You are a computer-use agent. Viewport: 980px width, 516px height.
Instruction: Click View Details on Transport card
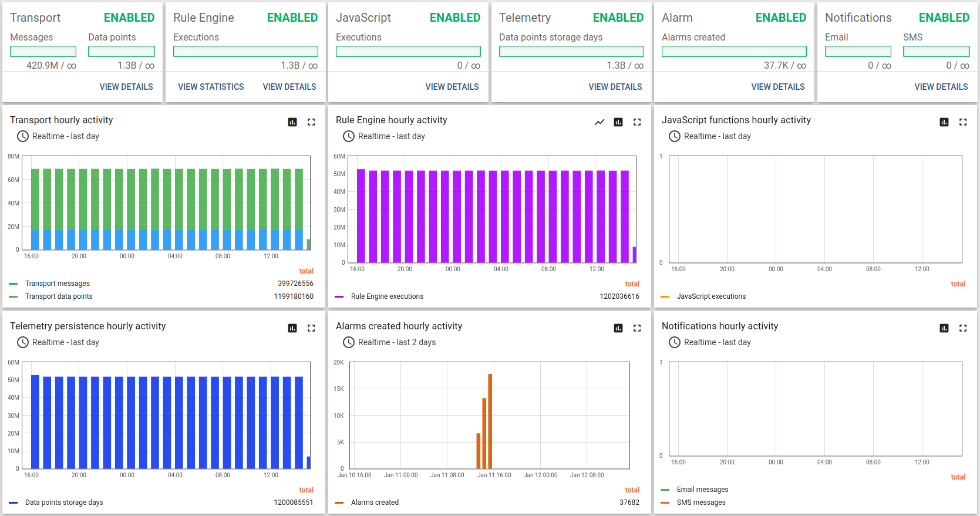(x=126, y=87)
